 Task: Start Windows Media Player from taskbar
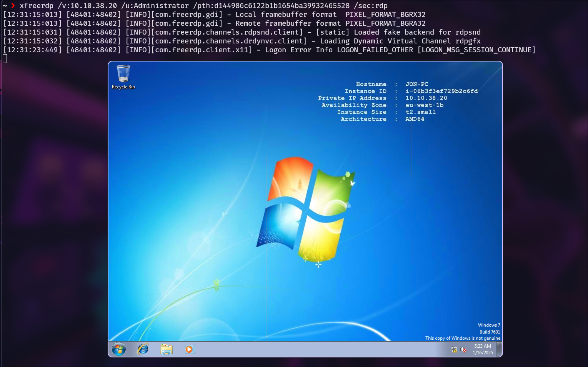coord(189,349)
